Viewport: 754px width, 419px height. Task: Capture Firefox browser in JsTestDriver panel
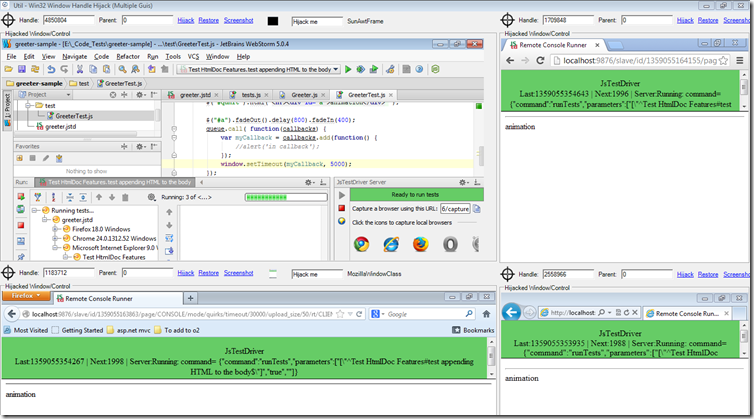421,244
